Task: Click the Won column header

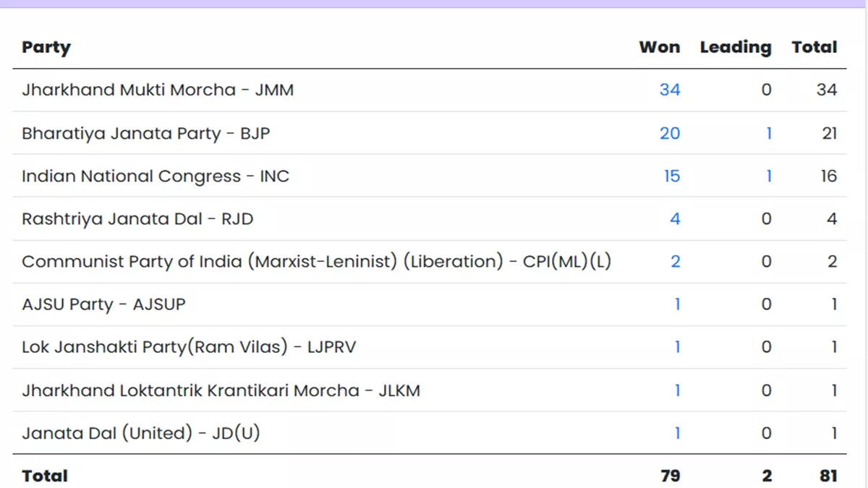Action: tap(659, 48)
